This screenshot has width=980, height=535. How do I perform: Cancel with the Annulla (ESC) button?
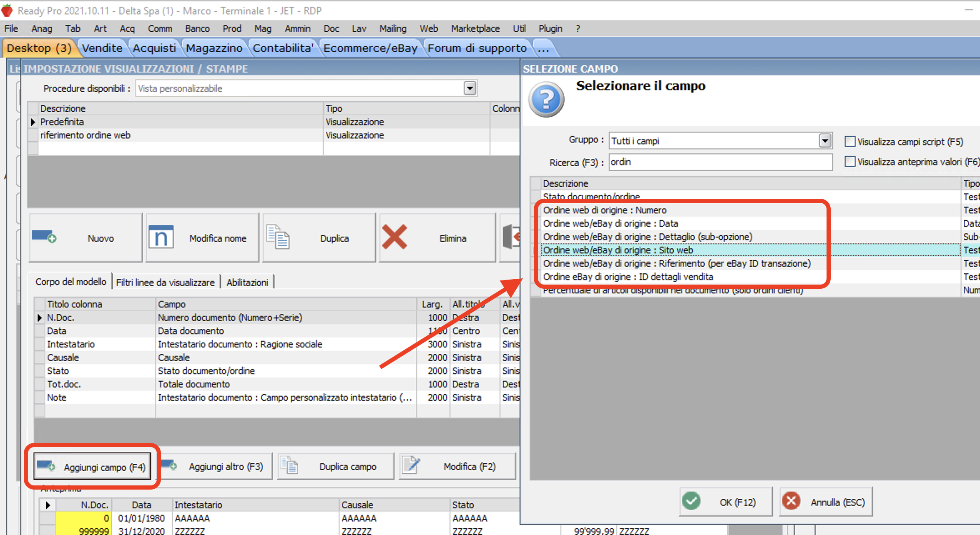pos(826,502)
